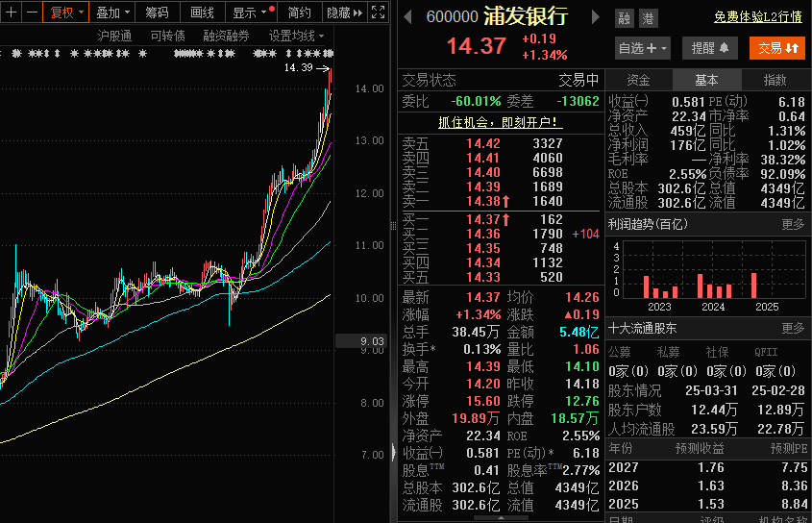
Task: Click the 委比 value -60.01%
Action: (476, 101)
